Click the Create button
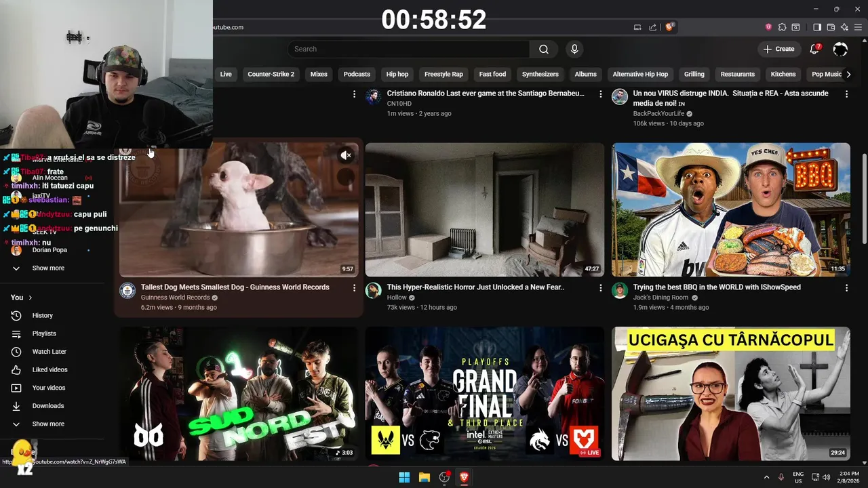The height and width of the screenshot is (488, 868). click(x=778, y=49)
